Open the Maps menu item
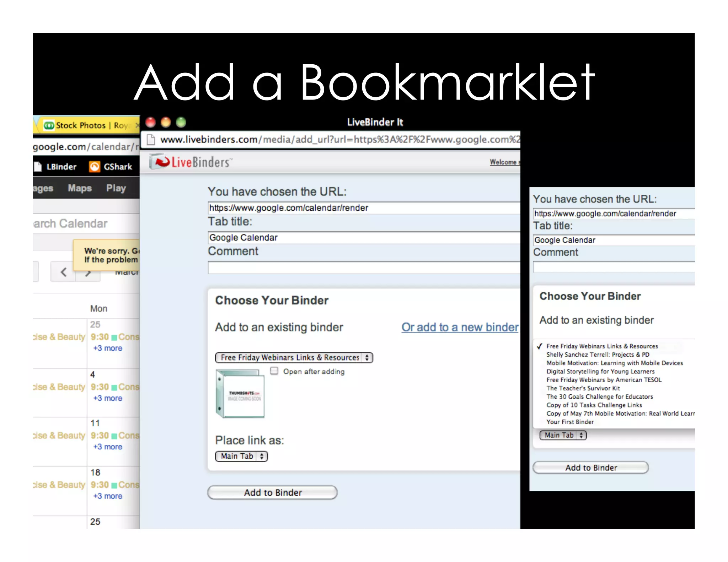Screen dimensions: 728x562 pos(80,188)
